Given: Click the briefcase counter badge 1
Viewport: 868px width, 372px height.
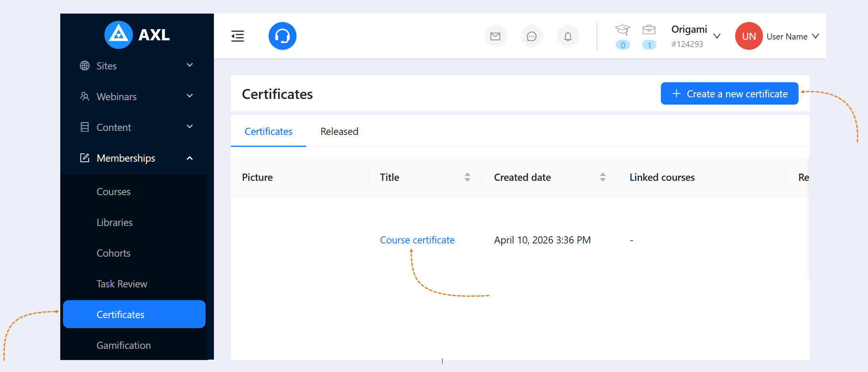Looking at the screenshot, I should (x=649, y=45).
